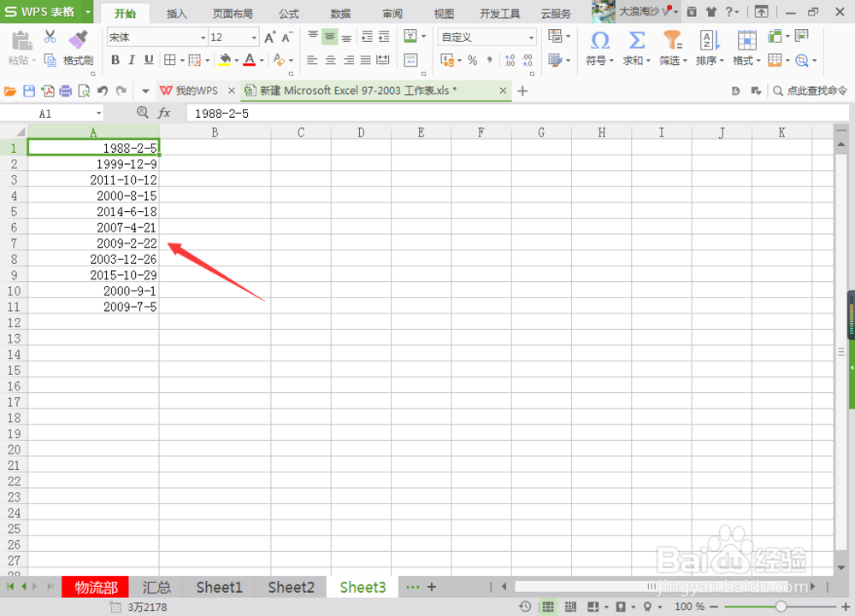Viewport: 855px width, 616px height.
Task: Click the Copy icon beside Paste
Action: (x=50, y=60)
